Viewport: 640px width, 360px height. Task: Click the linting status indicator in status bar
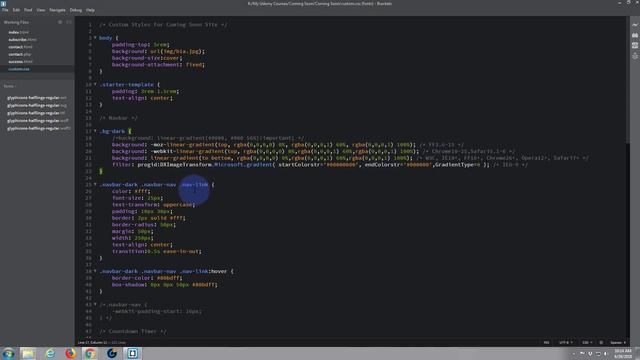click(x=601, y=342)
